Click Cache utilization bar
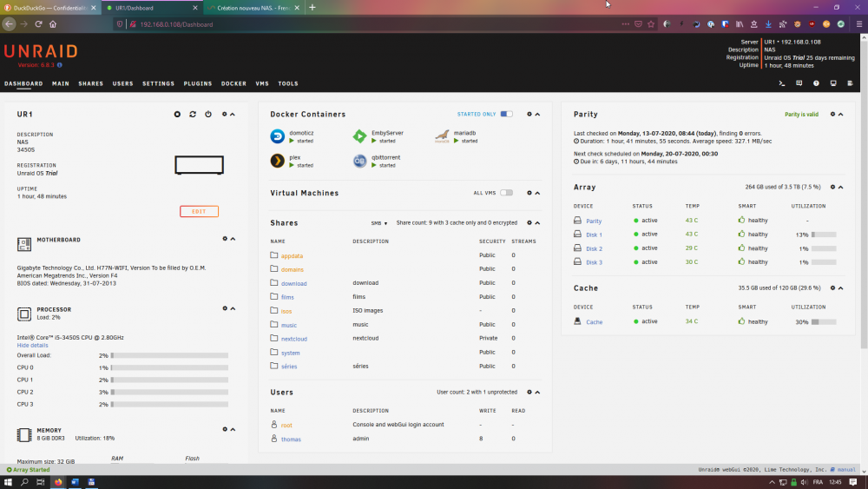The height and width of the screenshot is (489, 868). (824, 321)
